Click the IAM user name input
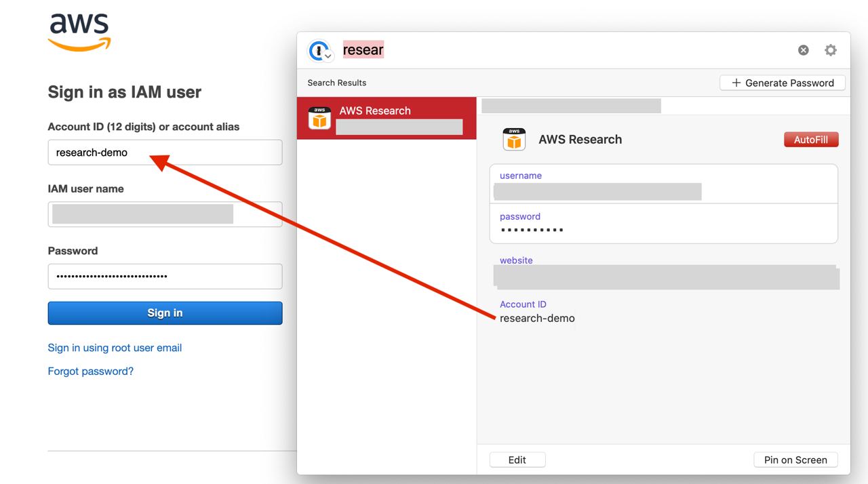The image size is (868, 484). pos(165,214)
